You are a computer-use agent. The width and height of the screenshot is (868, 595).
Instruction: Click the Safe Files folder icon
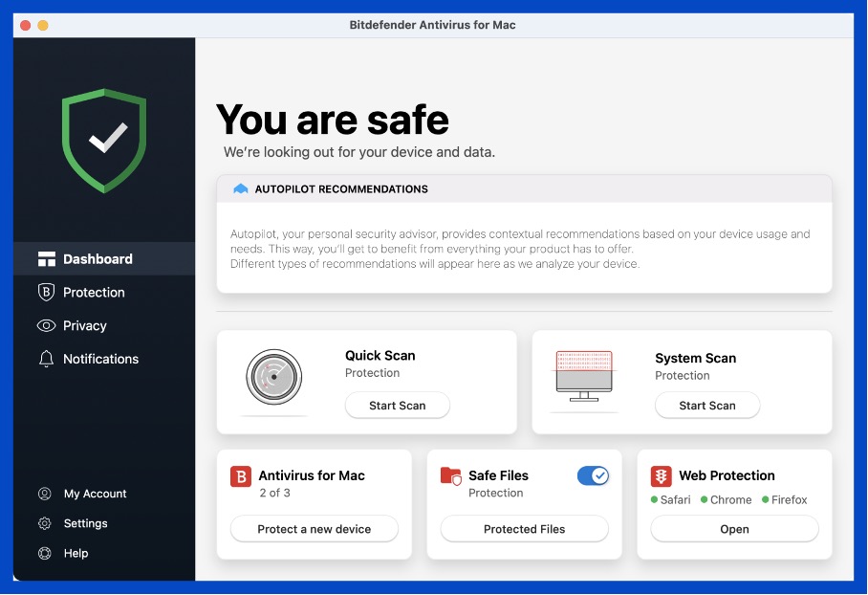(450, 476)
